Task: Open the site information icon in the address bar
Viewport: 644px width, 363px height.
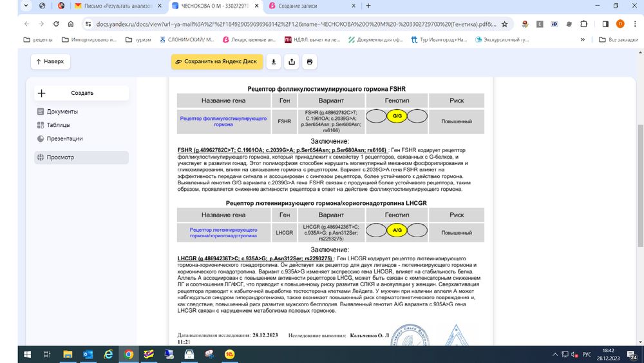Action: (x=88, y=25)
